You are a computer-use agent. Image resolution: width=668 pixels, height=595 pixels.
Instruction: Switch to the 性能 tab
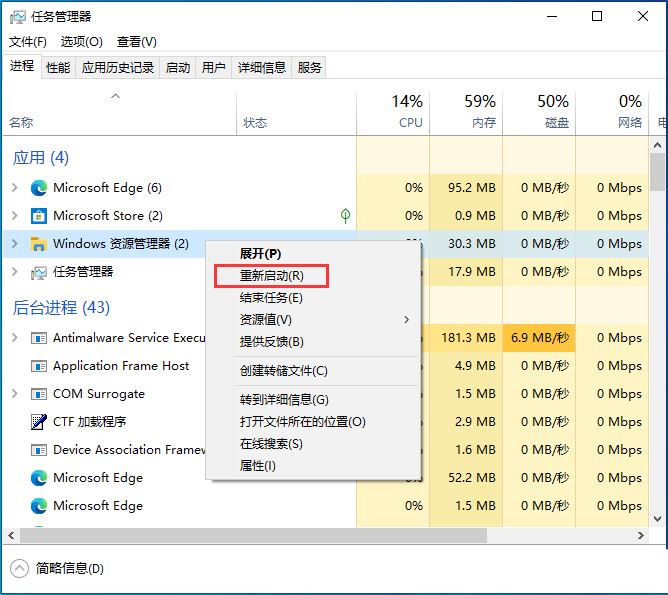[58, 67]
